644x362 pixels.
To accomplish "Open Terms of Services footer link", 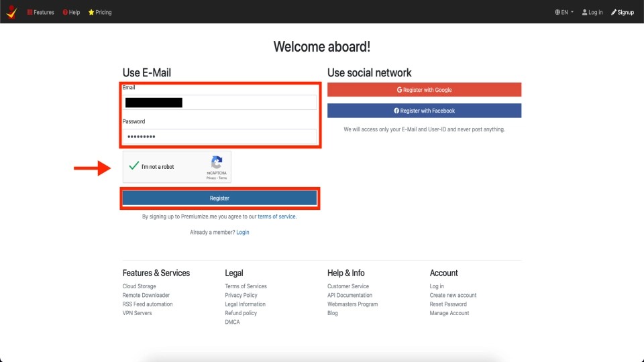I will click(246, 286).
